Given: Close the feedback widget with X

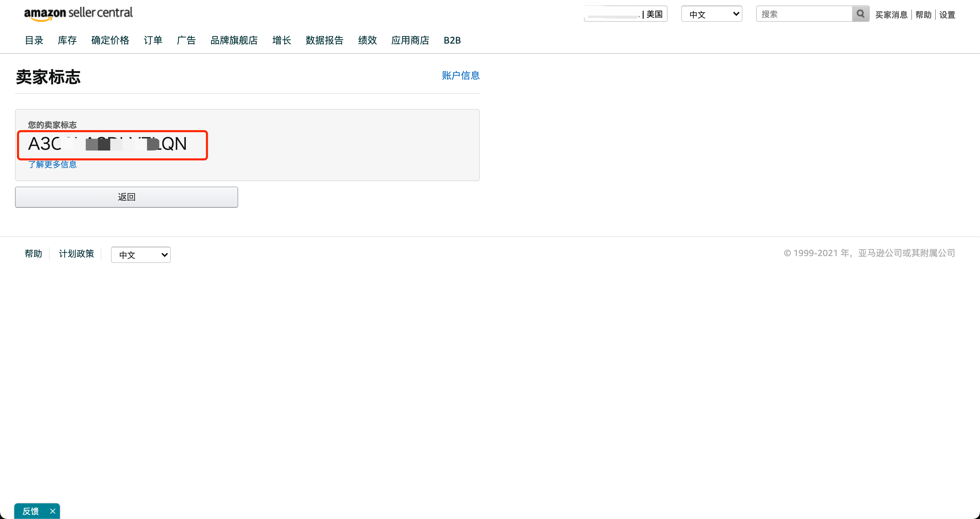Looking at the screenshot, I should point(53,511).
